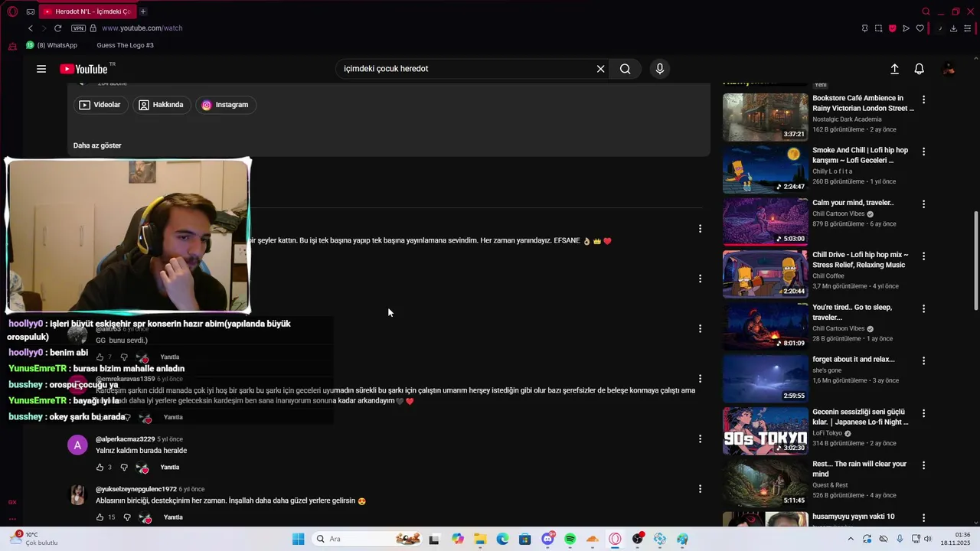Dislike the alperkacmaz3229 comment
This screenshot has width=980, height=551.
124,468
